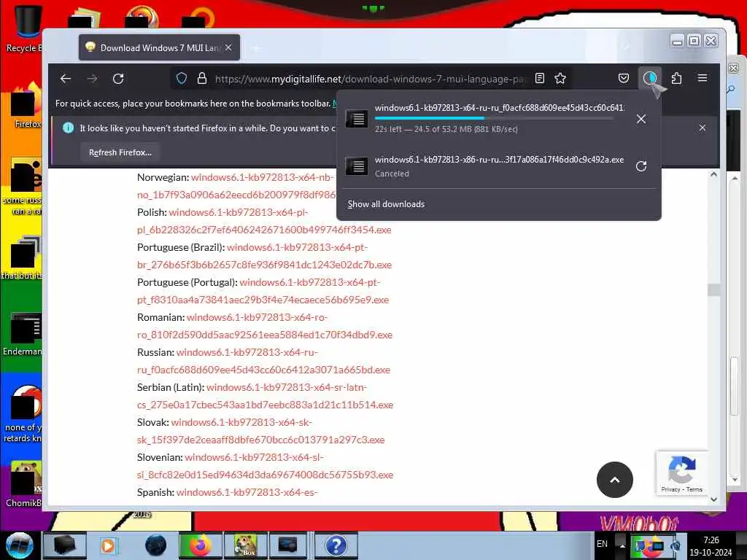Open the extensions puzzle menu

(x=676, y=79)
